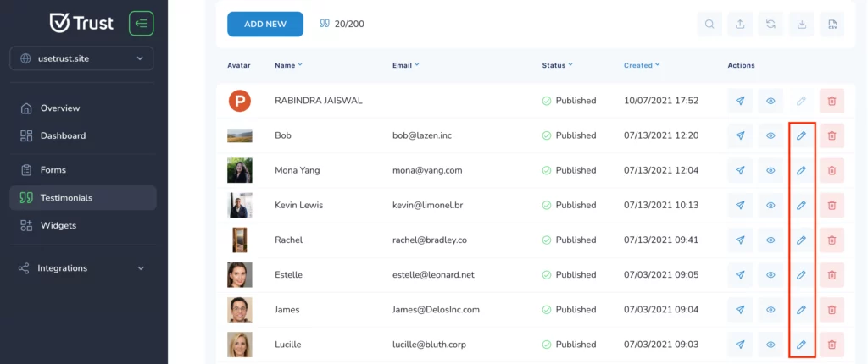Screen dimensions: 868x364
Task: Click Lucille's avatar thumbnail
Action: click(240, 344)
